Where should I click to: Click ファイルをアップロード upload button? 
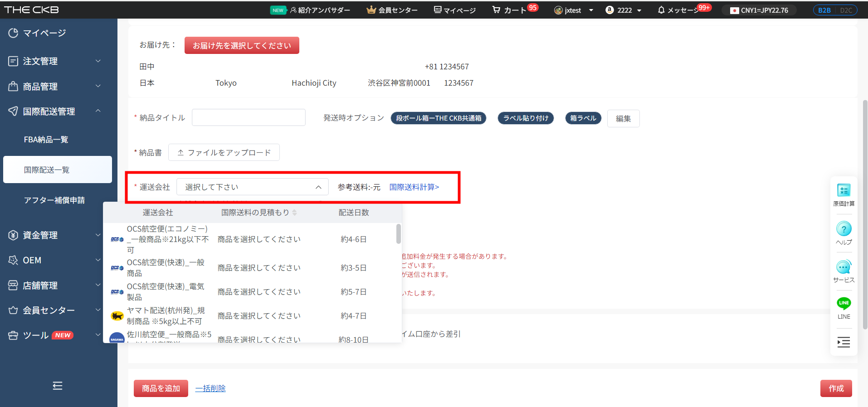coord(224,152)
